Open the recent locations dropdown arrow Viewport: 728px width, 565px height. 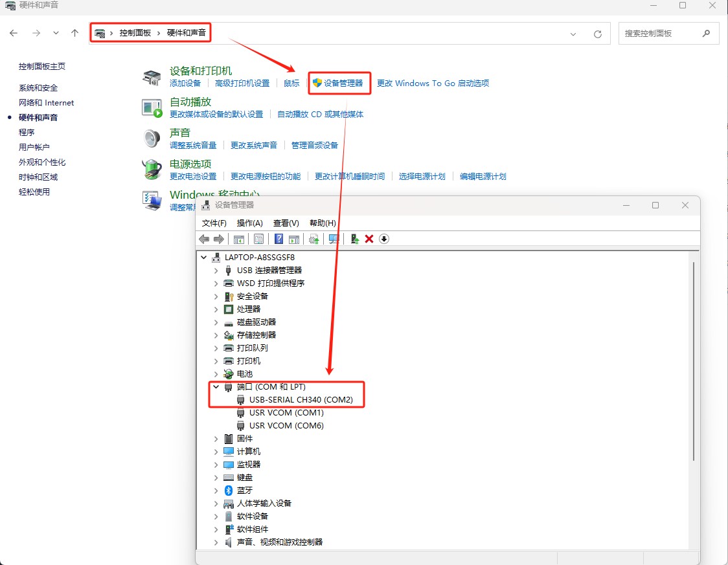(56, 33)
